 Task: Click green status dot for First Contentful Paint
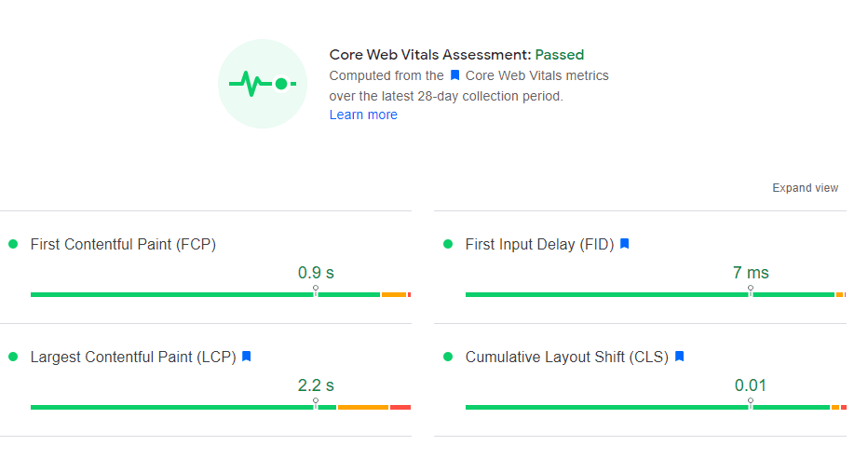13,244
